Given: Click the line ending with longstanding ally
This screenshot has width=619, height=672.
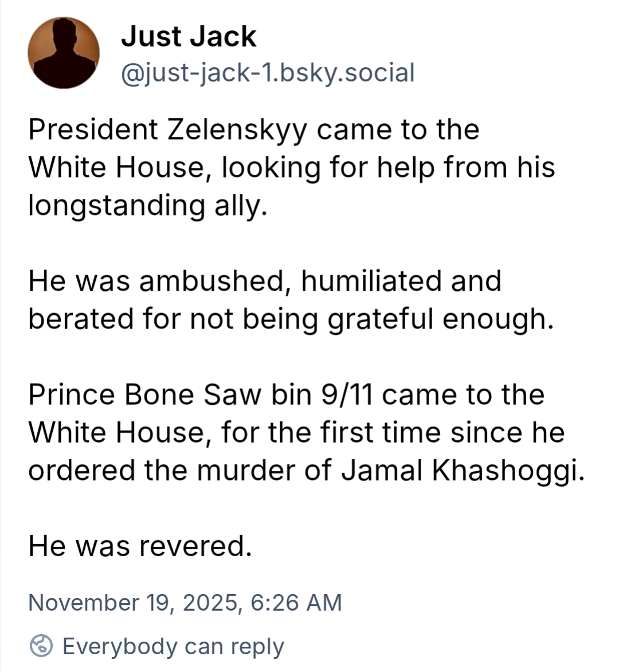Looking at the screenshot, I should 148,205.
